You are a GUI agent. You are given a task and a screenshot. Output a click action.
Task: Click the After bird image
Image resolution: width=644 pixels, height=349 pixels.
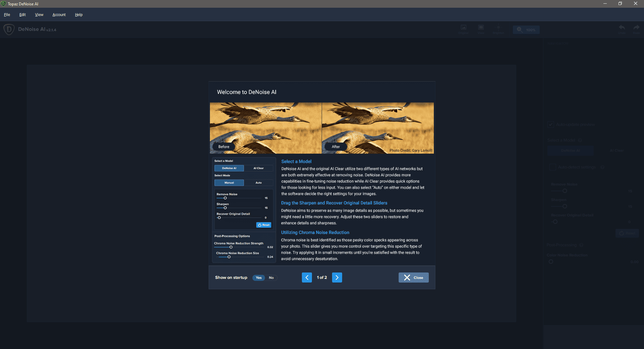click(x=378, y=128)
